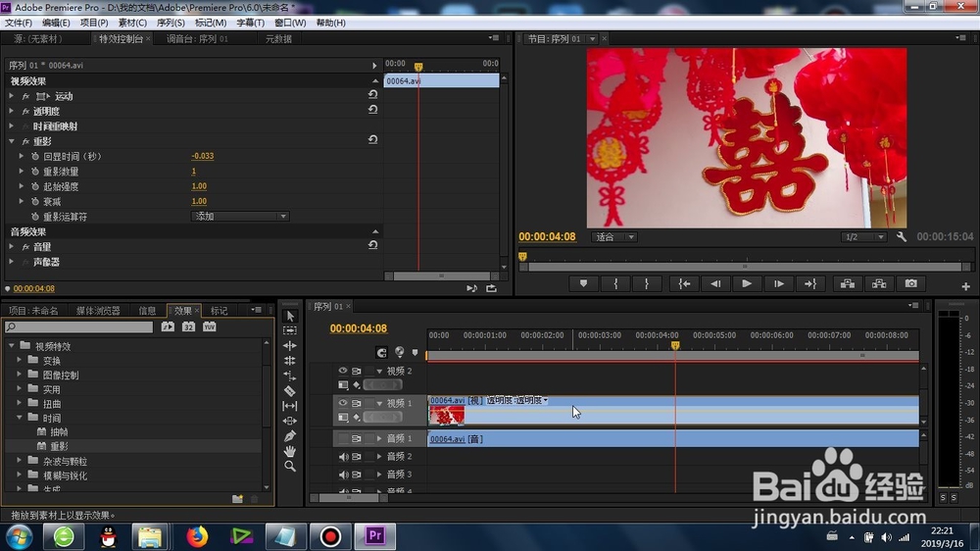Select the Track Select tool
Screen dimensions: 980x551
pos(290,330)
